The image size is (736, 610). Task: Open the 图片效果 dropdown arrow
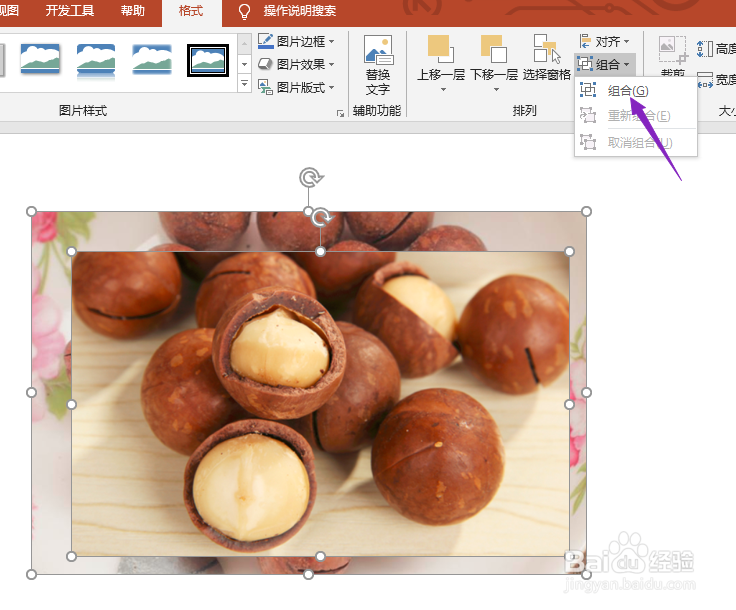coord(331,64)
